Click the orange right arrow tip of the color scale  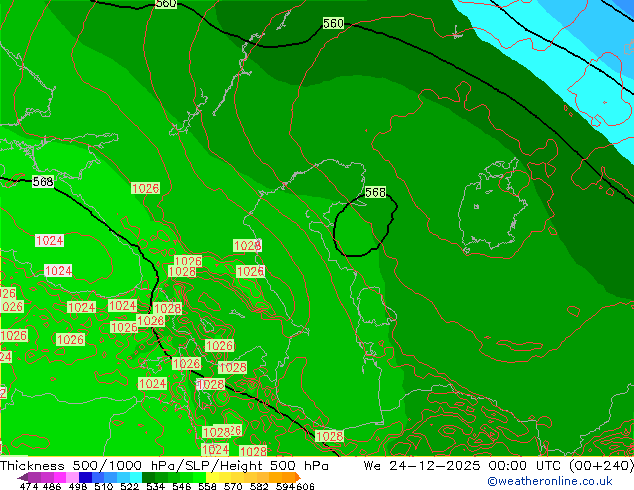pos(298,477)
